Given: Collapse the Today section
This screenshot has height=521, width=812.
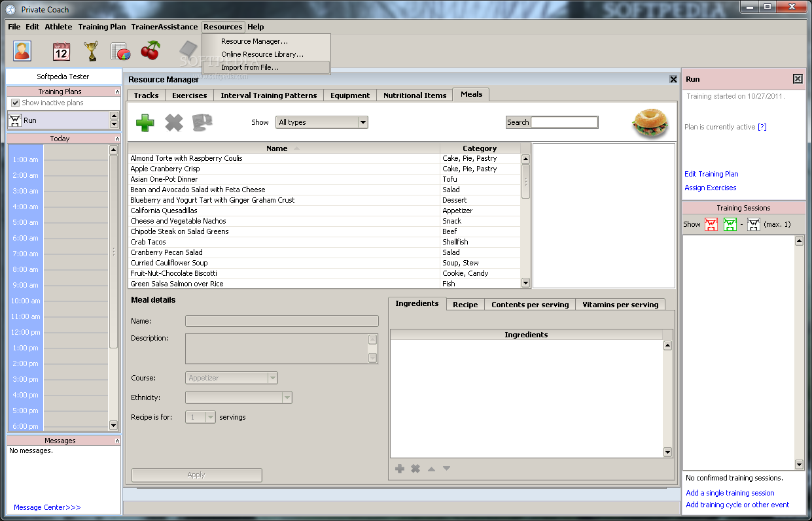Looking at the screenshot, I should coord(117,139).
